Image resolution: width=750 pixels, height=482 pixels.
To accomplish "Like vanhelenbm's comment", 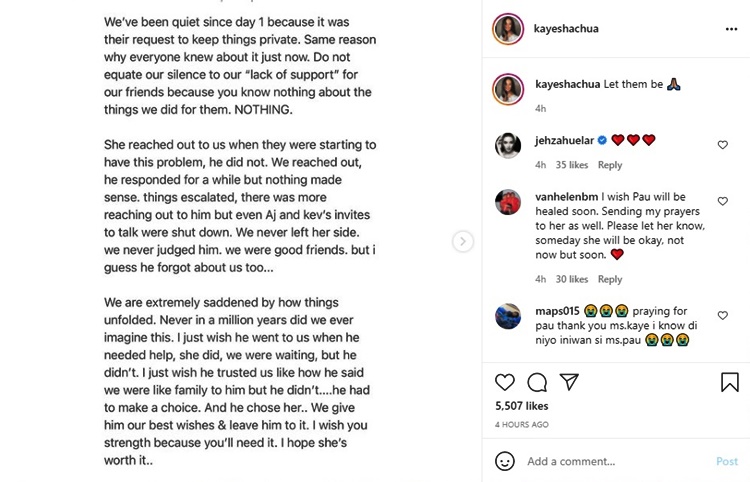I will (722, 201).
